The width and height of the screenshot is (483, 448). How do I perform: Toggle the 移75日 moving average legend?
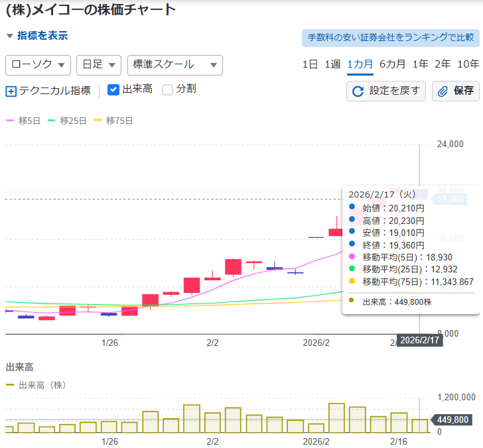click(113, 121)
